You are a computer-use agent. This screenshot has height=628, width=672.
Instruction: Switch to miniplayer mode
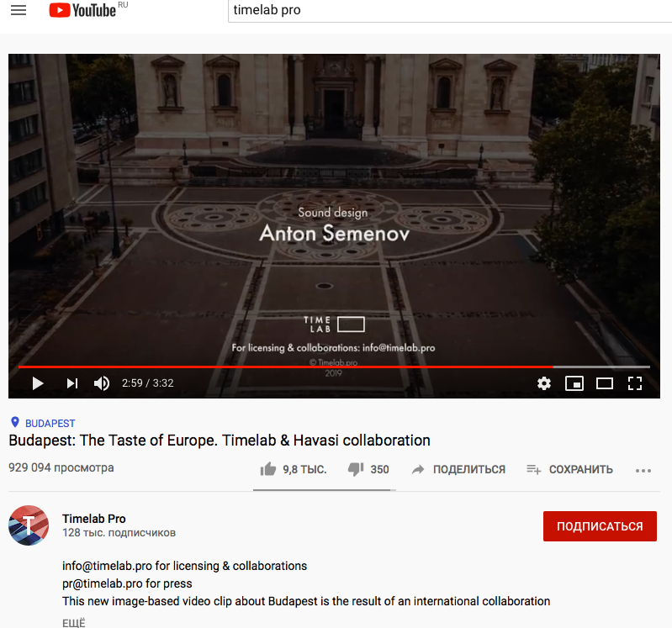(574, 383)
